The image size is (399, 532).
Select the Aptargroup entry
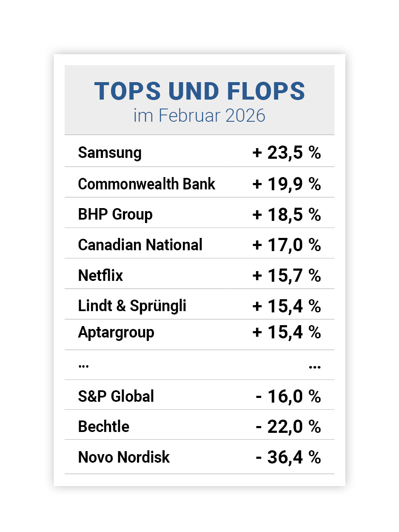(116, 332)
